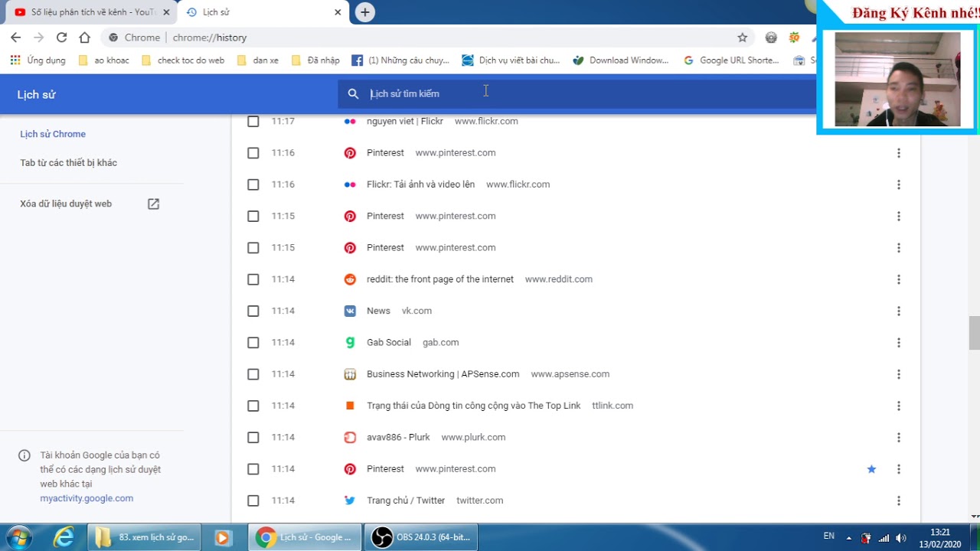Screen dimensions: 980x551
Task: Open a new tab with the plus button
Action: coord(365,12)
